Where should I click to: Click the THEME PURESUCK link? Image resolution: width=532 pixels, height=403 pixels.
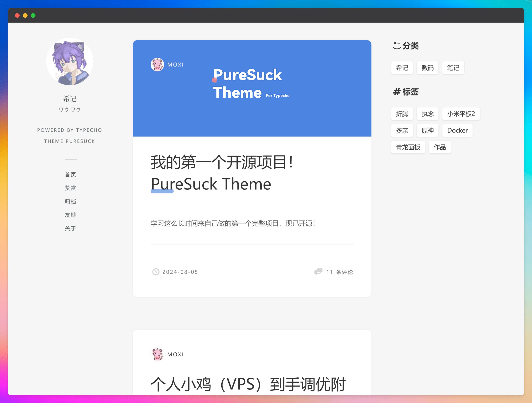click(x=70, y=141)
